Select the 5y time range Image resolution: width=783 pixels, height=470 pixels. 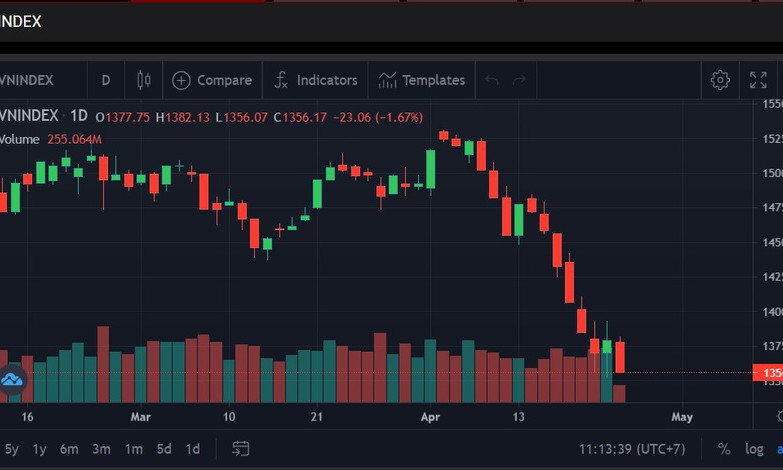point(12,449)
